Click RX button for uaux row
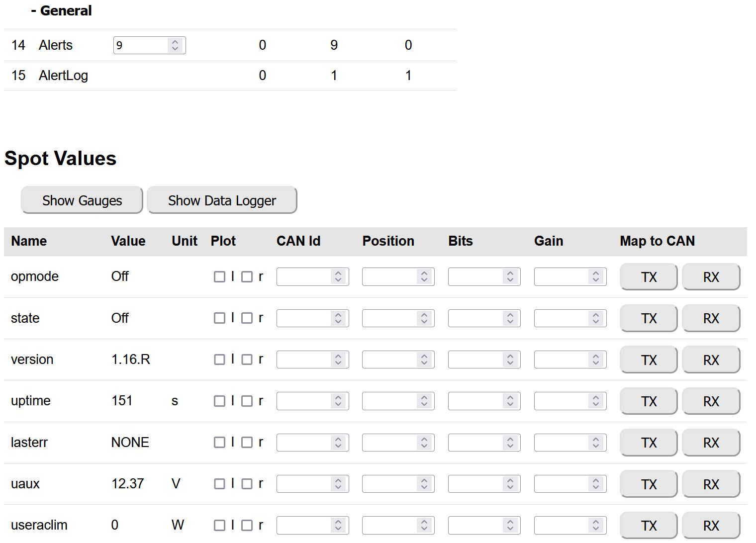 click(711, 484)
